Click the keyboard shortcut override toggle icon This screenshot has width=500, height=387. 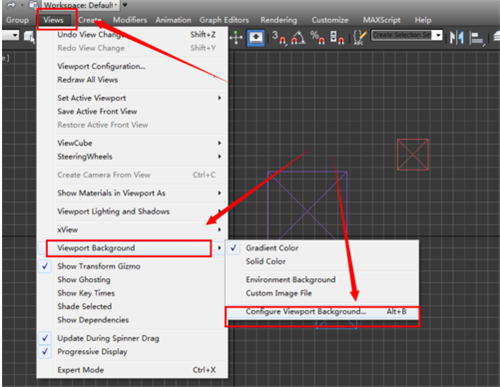256,37
